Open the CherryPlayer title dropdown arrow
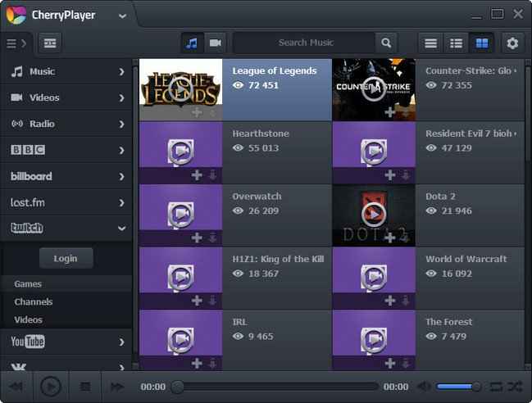The image size is (532, 403). (122, 15)
